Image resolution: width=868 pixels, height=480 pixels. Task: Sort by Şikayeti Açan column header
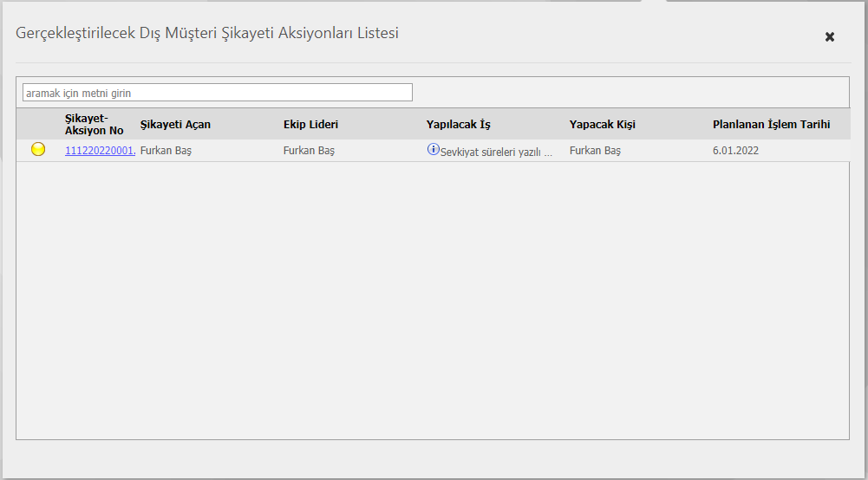175,125
